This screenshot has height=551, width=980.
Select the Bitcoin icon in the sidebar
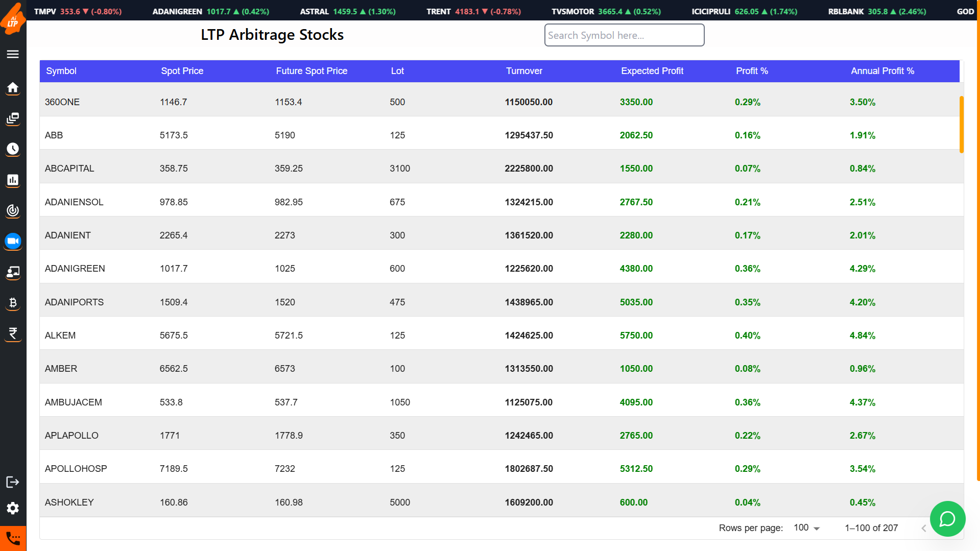click(x=13, y=303)
